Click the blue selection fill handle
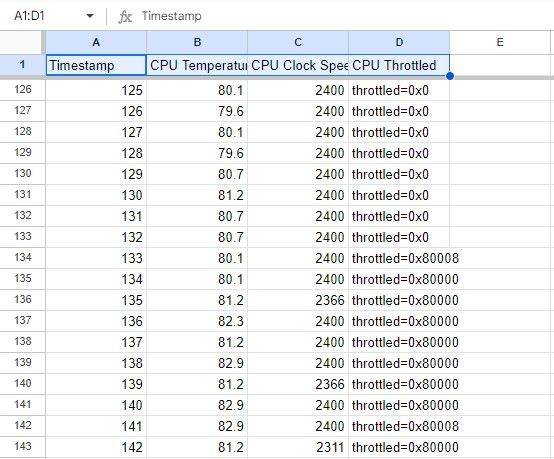The image size is (554, 459). (x=450, y=76)
